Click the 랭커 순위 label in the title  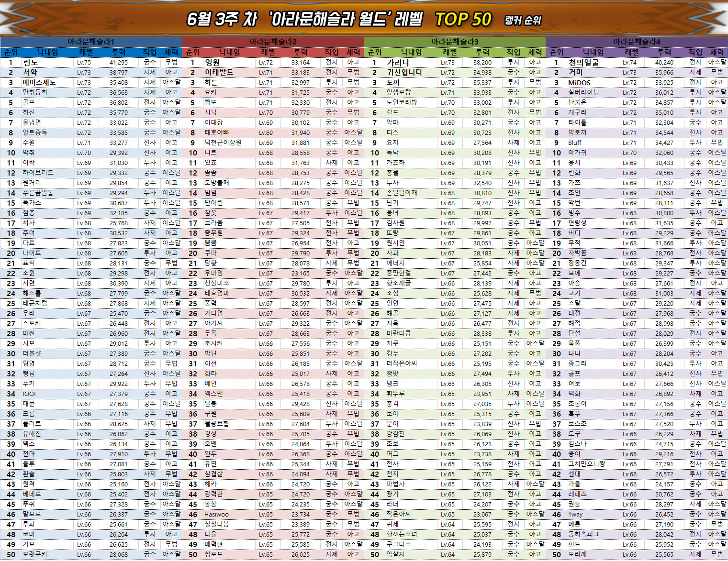(523, 21)
